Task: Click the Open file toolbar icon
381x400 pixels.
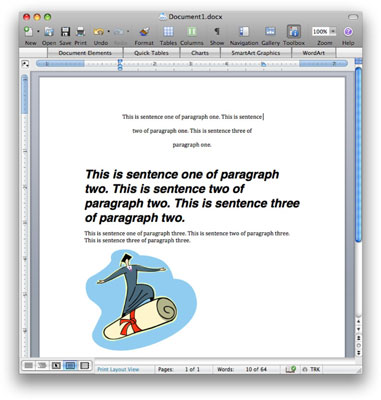Action: [x=49, y=32]
